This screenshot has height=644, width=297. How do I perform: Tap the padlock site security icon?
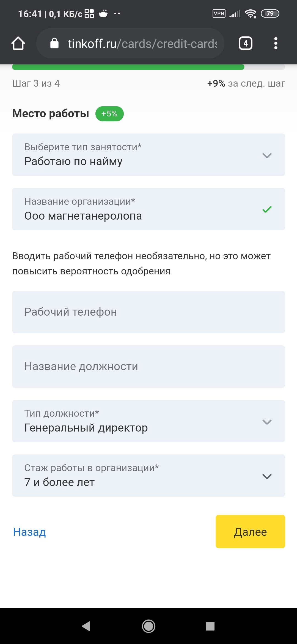tap(54, 43)
